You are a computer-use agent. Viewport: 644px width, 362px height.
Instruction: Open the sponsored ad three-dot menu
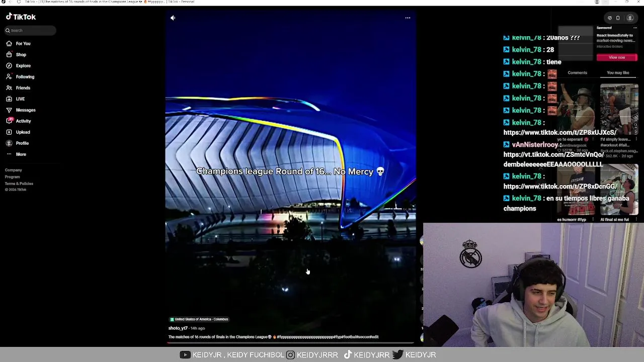635,28
